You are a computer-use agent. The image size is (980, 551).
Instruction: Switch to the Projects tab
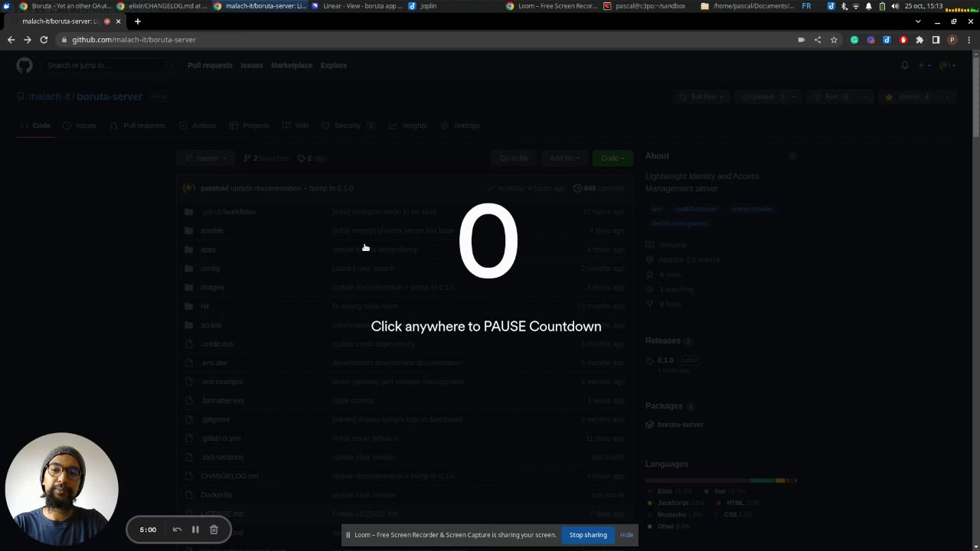coord(250,126)
